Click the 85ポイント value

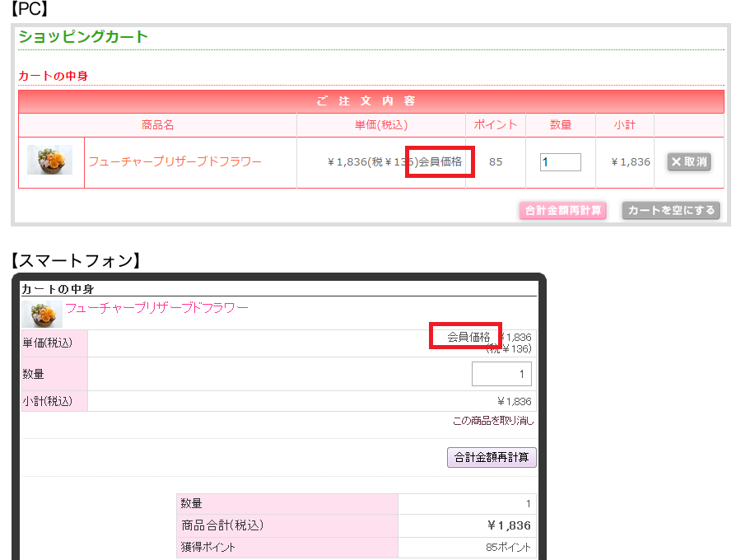pos(509,548)
